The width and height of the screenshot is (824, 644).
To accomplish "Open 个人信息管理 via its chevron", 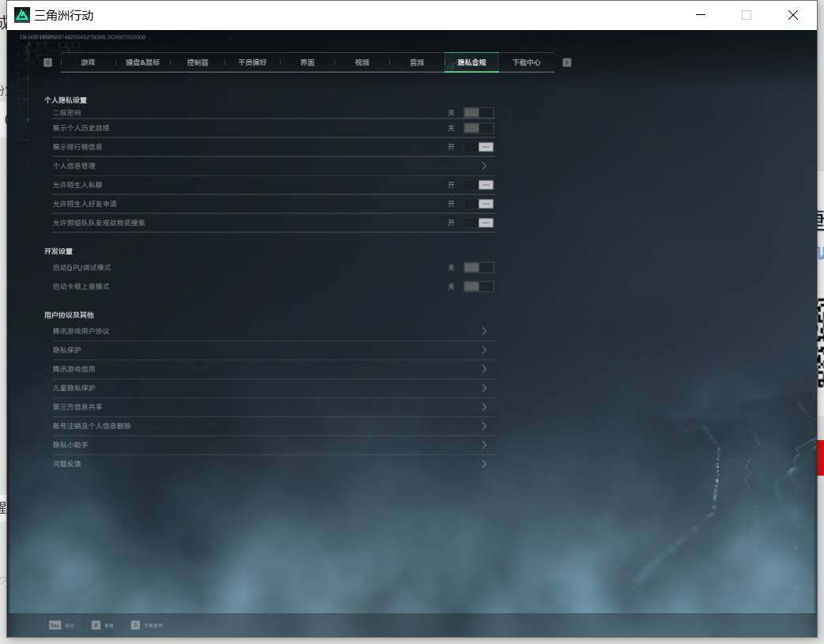I will (x=484, y=166).
